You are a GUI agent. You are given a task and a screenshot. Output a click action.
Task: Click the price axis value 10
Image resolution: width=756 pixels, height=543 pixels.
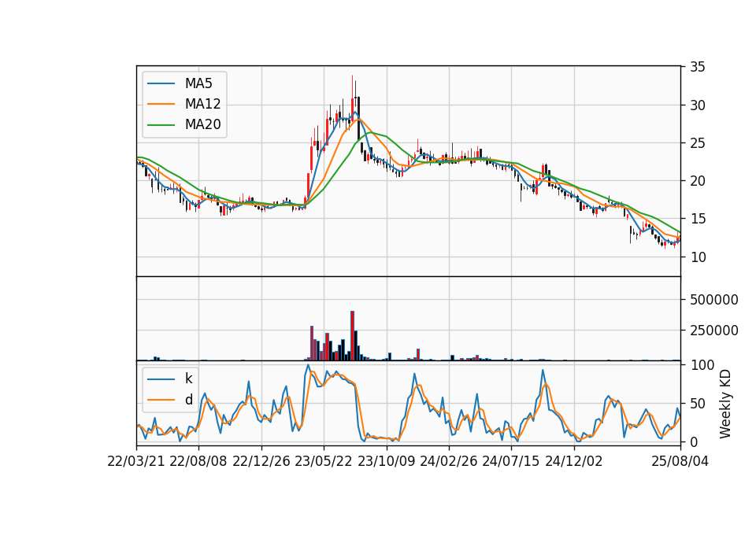pos(698,257)
